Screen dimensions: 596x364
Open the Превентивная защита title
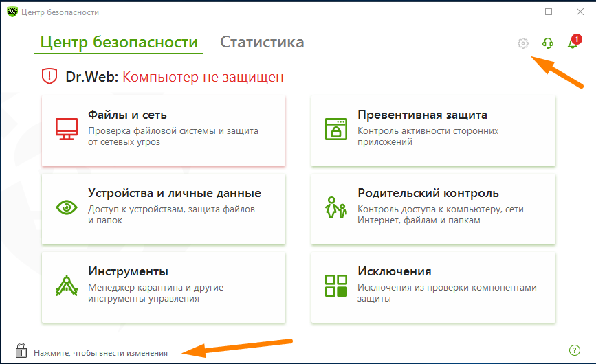point(422,115)
